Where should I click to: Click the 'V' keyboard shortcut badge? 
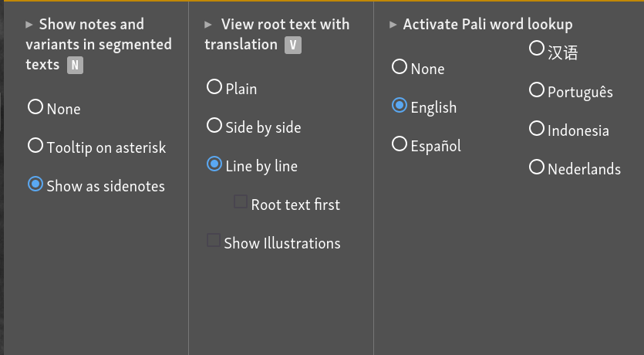(292, 45)
